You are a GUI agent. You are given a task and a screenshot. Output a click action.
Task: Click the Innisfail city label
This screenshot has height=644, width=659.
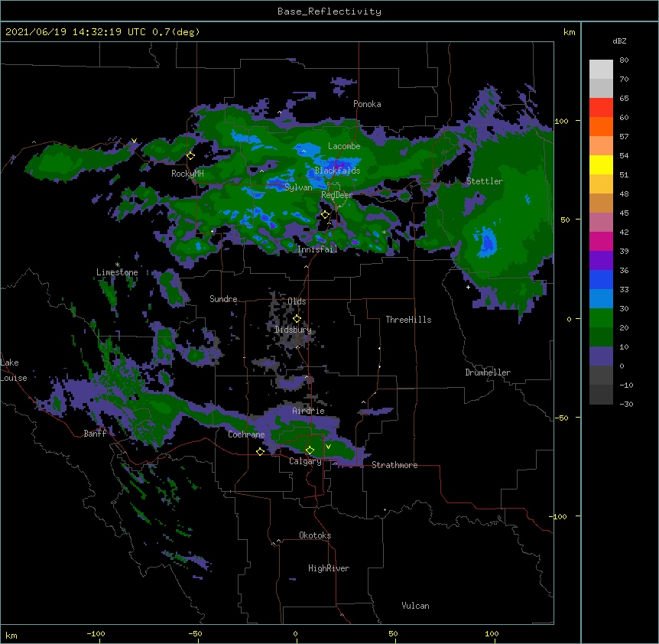(317, 249)
